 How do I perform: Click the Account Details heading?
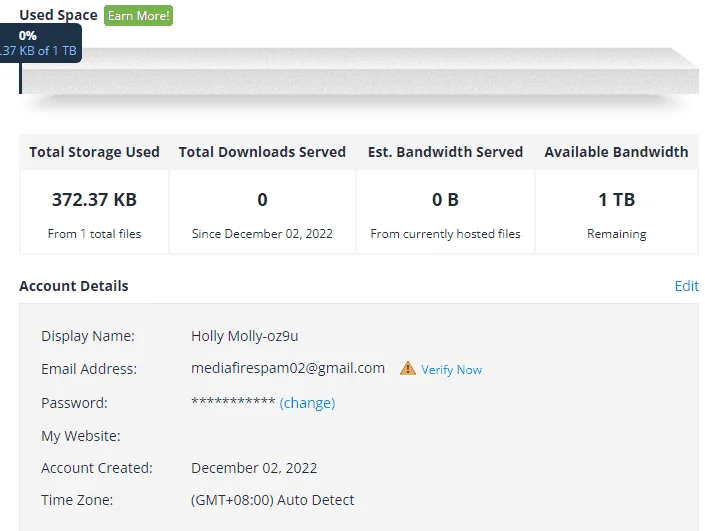(74, 286)
